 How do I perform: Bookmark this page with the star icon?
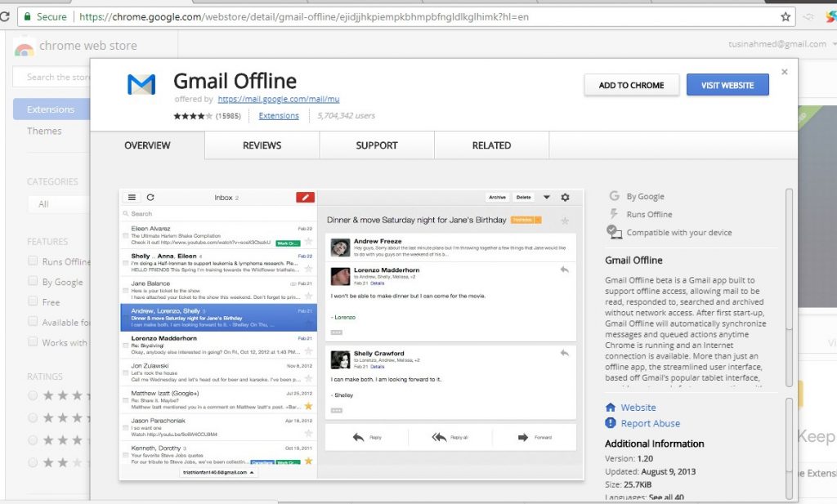(786, 16)
